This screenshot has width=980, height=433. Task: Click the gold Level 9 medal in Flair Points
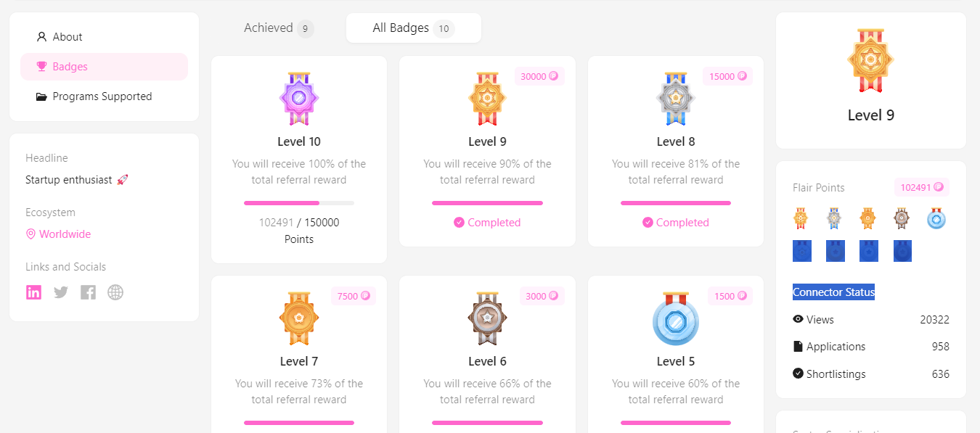point(801,218)
